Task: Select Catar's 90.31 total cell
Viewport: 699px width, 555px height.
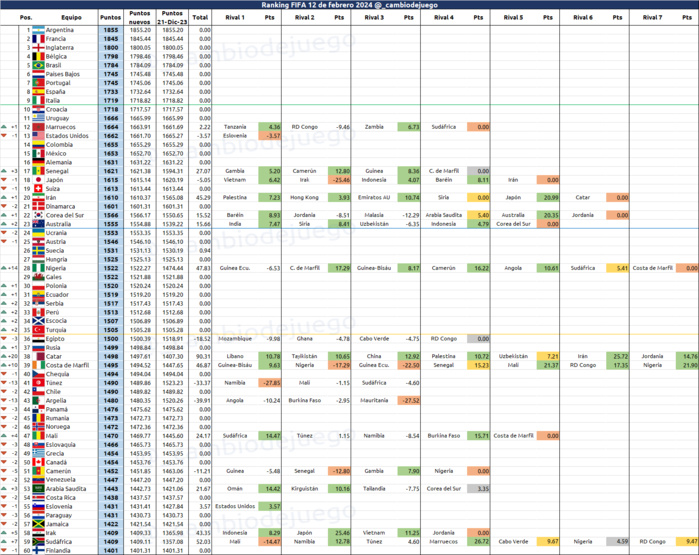Action: tap(201, 356)
